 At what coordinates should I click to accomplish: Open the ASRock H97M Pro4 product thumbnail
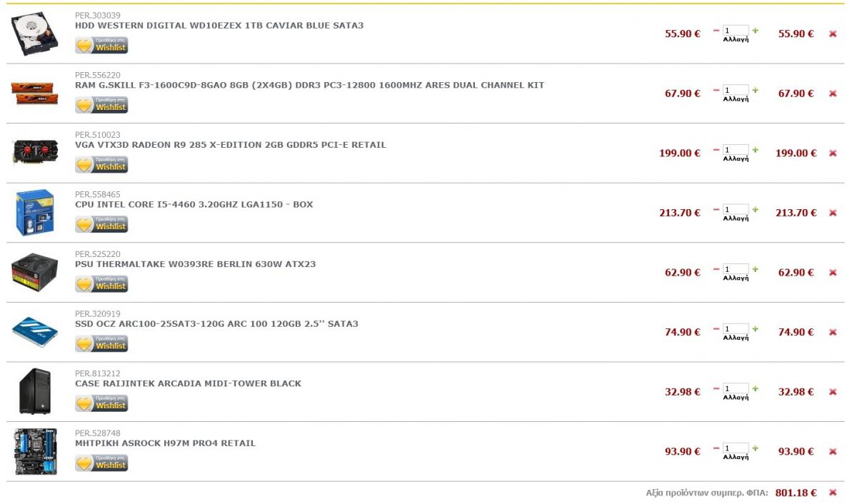pyautogui.click(x=36, y=451)
